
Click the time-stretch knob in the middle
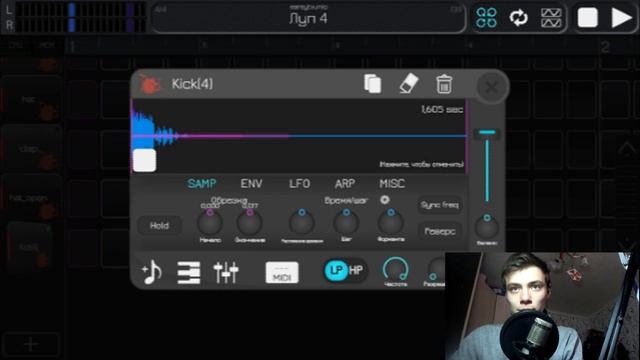[302, 222]
